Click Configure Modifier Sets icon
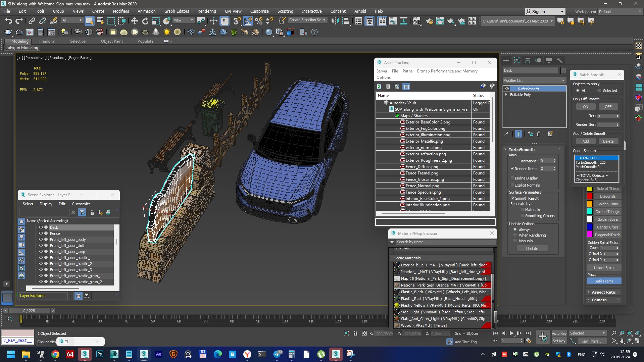644x362 pixels. pos(550,134)
